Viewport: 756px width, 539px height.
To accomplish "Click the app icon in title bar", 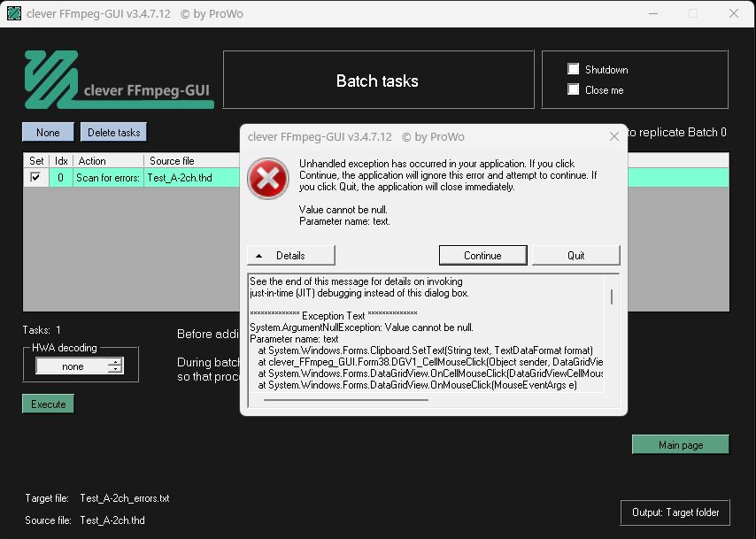I will point(14,13).
